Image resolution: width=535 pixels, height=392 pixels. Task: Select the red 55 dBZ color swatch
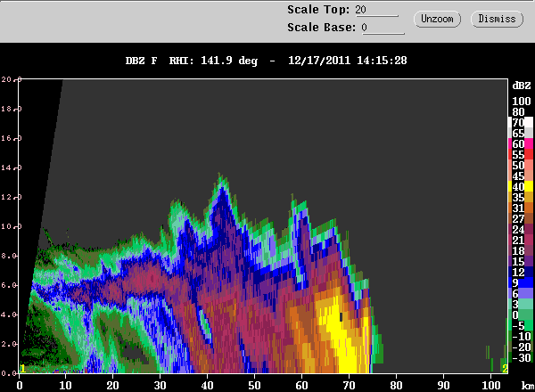tap(529, 154)
